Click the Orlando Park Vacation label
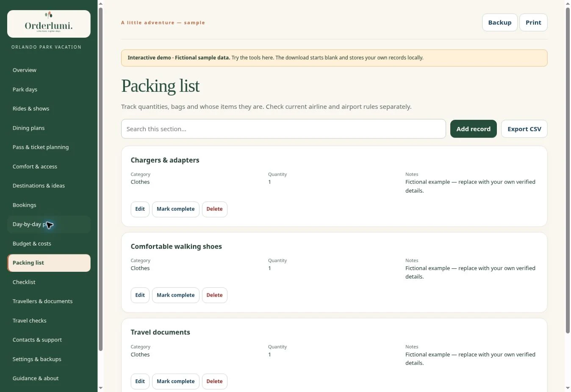 47,47
